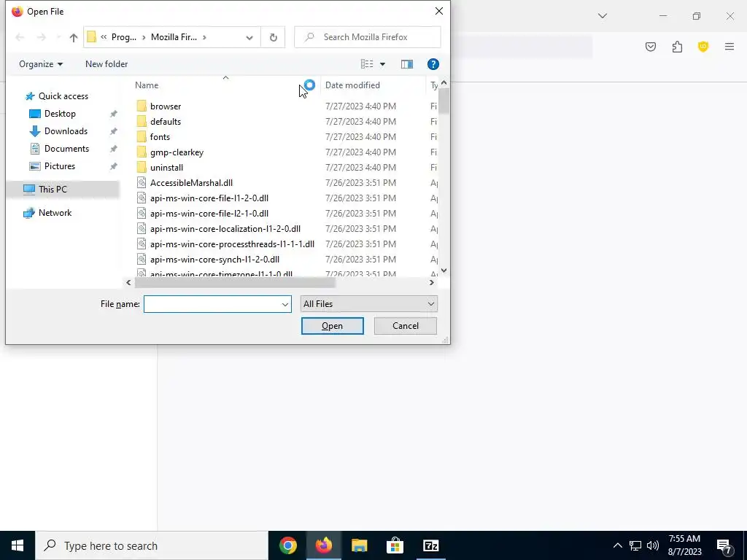Viewport: 747px width, 560px height.
Task: Refresh the Mozilla Firefox folder listing
Action: tap(273, 37)
